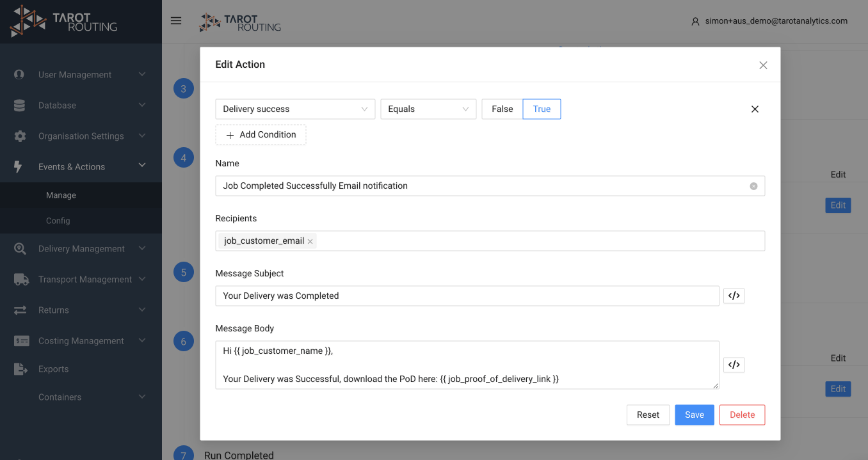The height and width of the screenshot is (460, 868).
Task: Open code editor for Message Body
Action: click(734, 365)
